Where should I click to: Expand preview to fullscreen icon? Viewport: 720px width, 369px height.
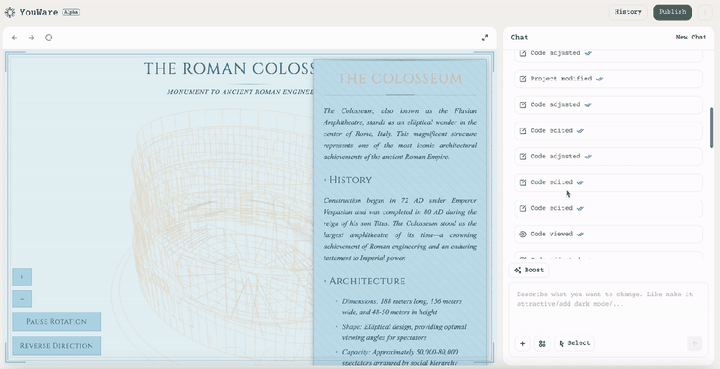484,38
